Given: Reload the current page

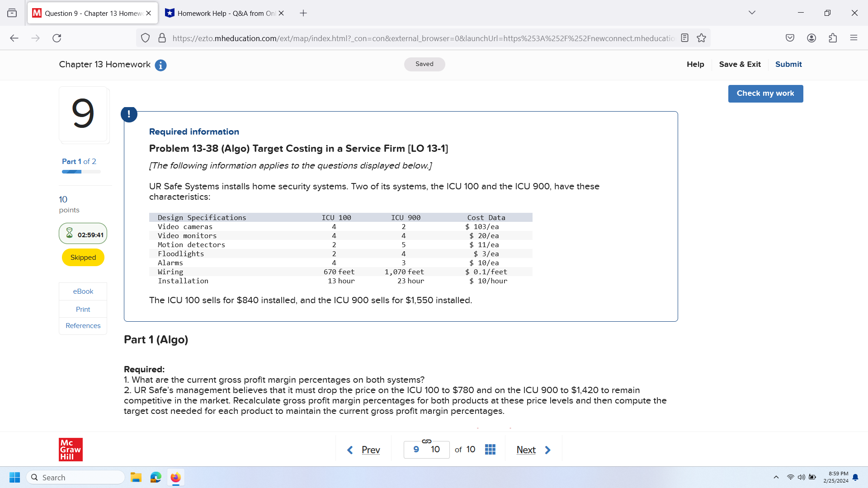Looking at the screenshot, I should click(x=57, y=38).
